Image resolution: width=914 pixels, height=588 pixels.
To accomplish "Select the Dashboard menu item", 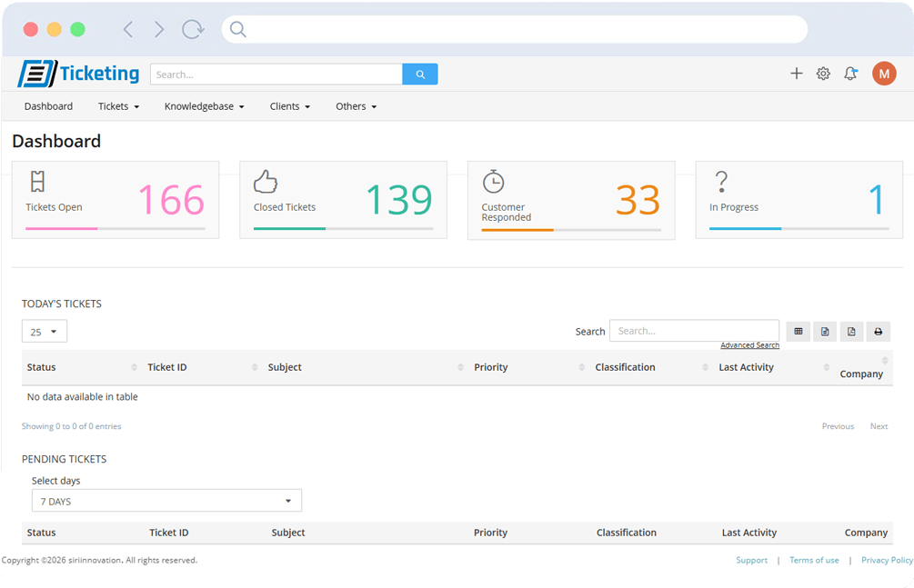I will pos(48,106).
